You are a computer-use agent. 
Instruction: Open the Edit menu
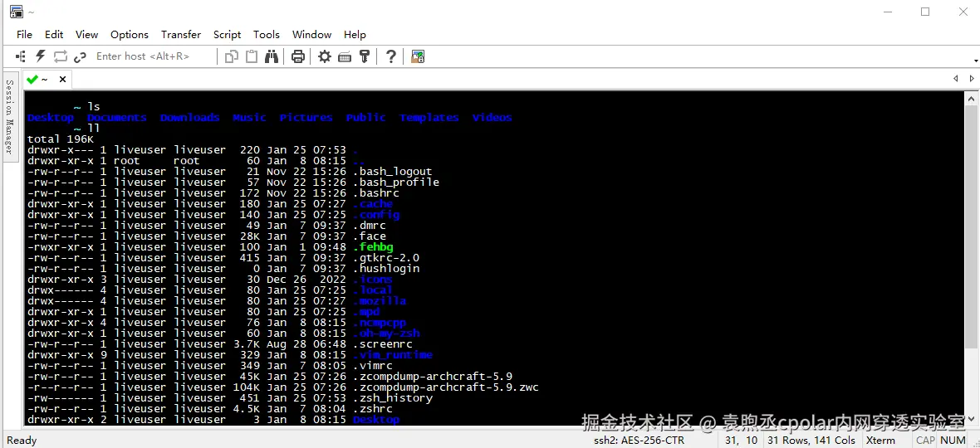click(x=54, y=35)
